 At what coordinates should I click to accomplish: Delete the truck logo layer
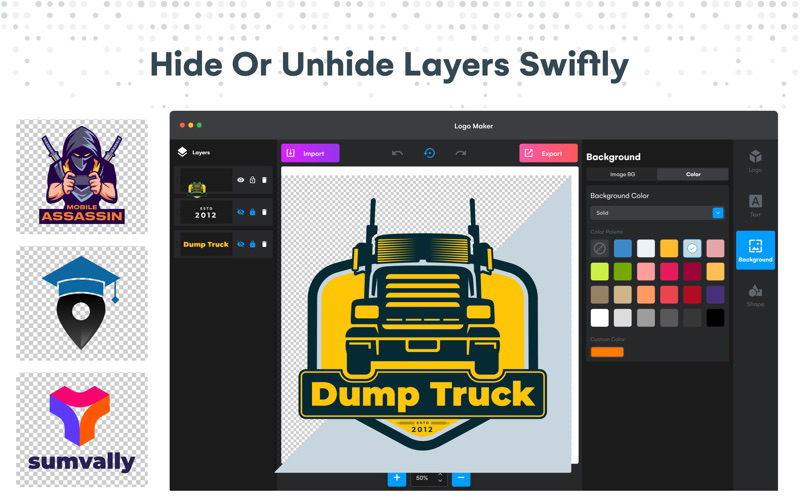click(x=264, y=180)
